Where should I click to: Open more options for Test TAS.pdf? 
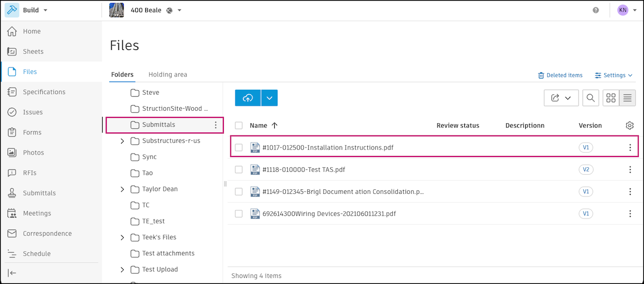(630, 170)
